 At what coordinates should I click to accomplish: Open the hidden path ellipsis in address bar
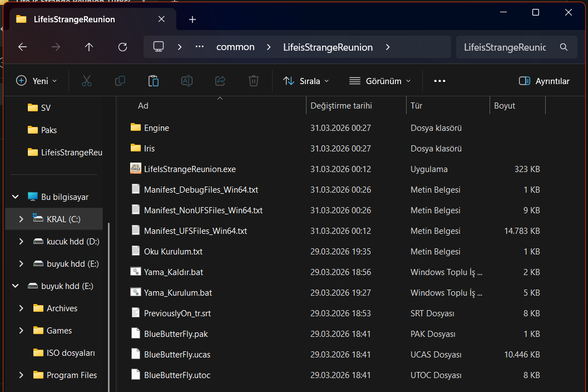click(x=200, y=47)
